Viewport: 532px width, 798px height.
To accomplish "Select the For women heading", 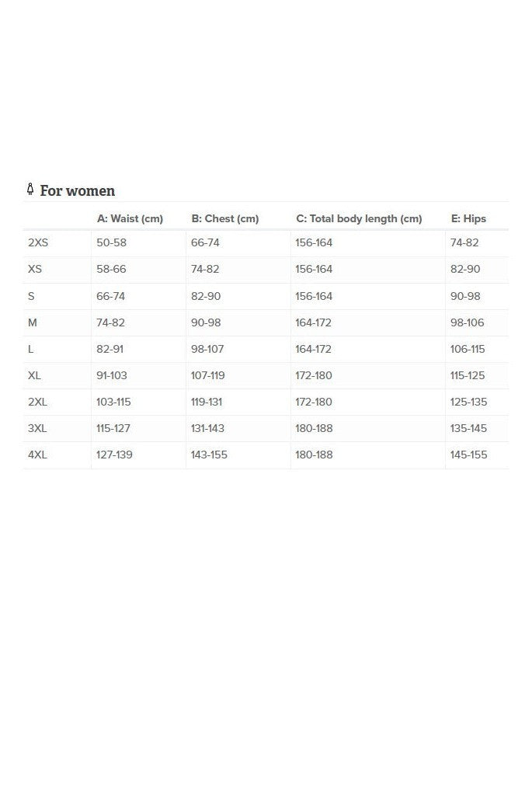I will coord(78,191).
